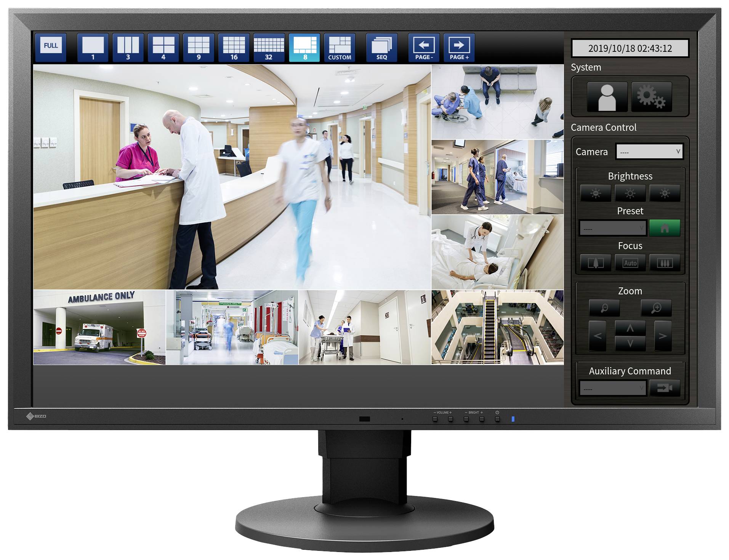Select the CUSTOM layout option
This screenshot has height=560, width=729.
click(339, 46)
